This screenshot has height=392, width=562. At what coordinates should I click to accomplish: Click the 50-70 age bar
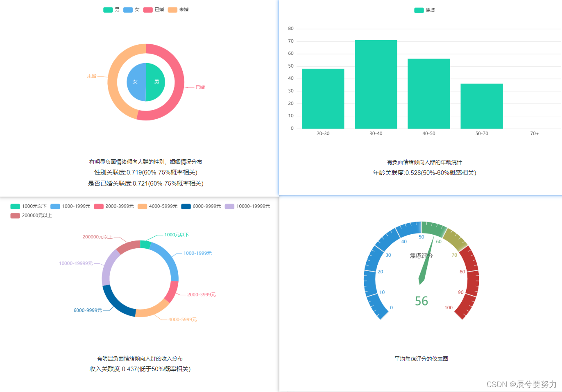(482, 106)
